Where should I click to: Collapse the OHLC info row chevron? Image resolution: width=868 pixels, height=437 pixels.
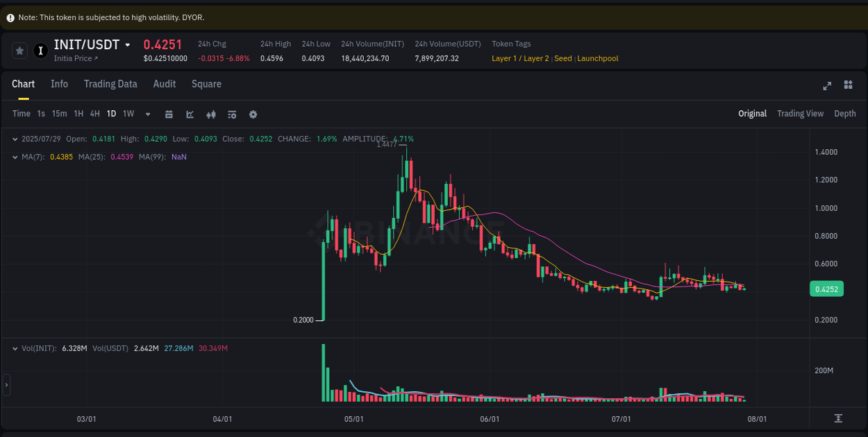14,139
